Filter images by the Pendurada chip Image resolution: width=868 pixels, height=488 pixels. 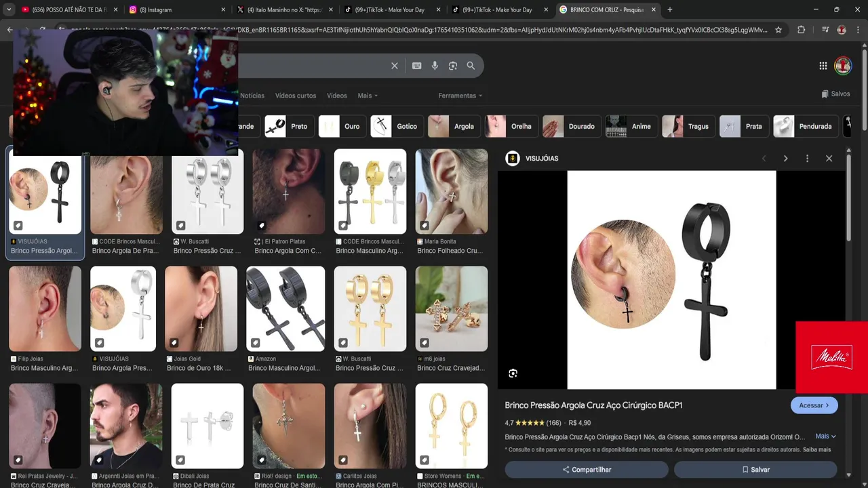click(x=805, y=126)
